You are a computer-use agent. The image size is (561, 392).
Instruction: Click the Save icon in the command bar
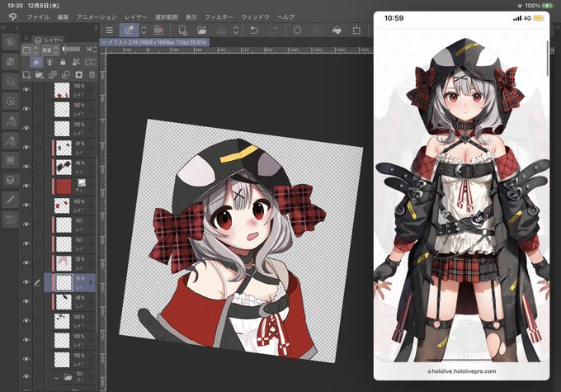[x=221, y=31]
